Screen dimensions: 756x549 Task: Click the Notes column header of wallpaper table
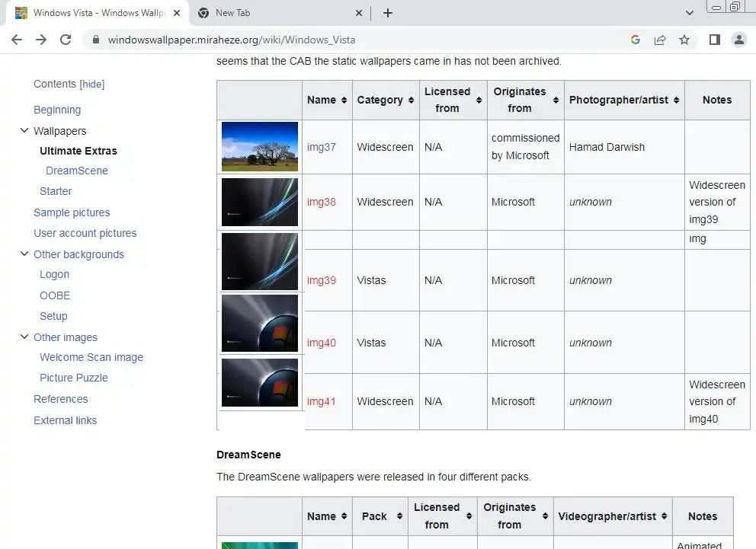717,101
